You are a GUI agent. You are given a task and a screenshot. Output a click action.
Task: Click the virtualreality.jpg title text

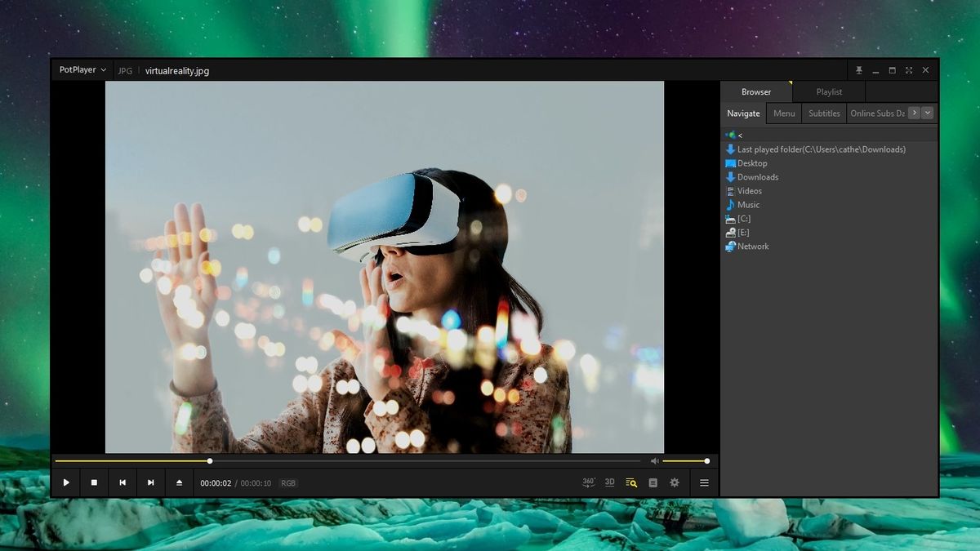pos(176,71)
